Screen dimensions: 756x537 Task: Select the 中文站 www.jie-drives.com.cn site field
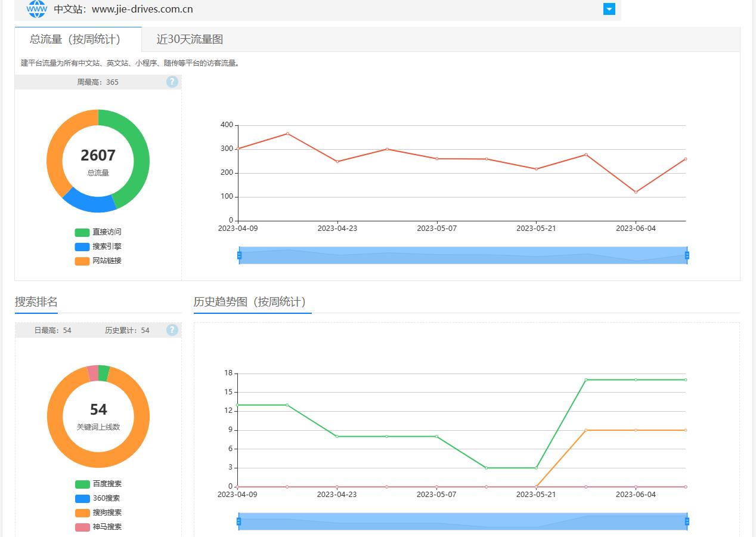pyautogui.click(x=318, y=9)
